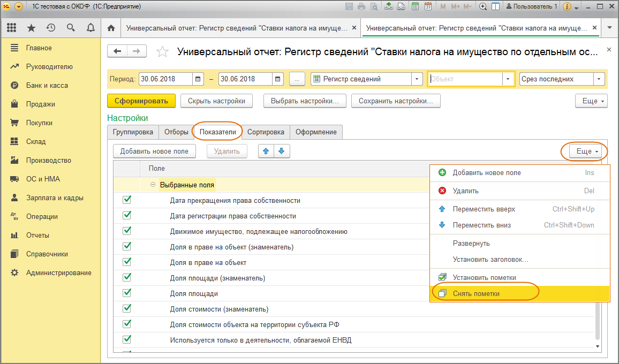Open the 'Срез последних' dropdown
The height and width of the screenshot is (364, 619).
[599, 79]
